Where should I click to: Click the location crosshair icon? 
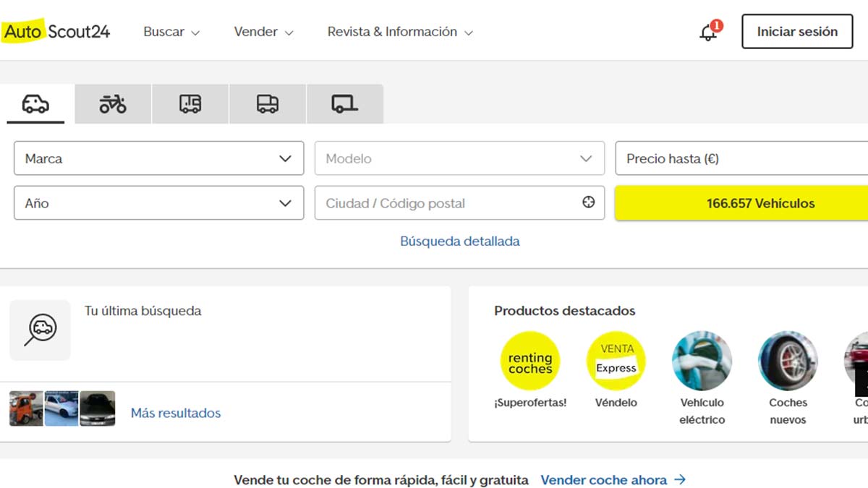(x=589, y=202)
